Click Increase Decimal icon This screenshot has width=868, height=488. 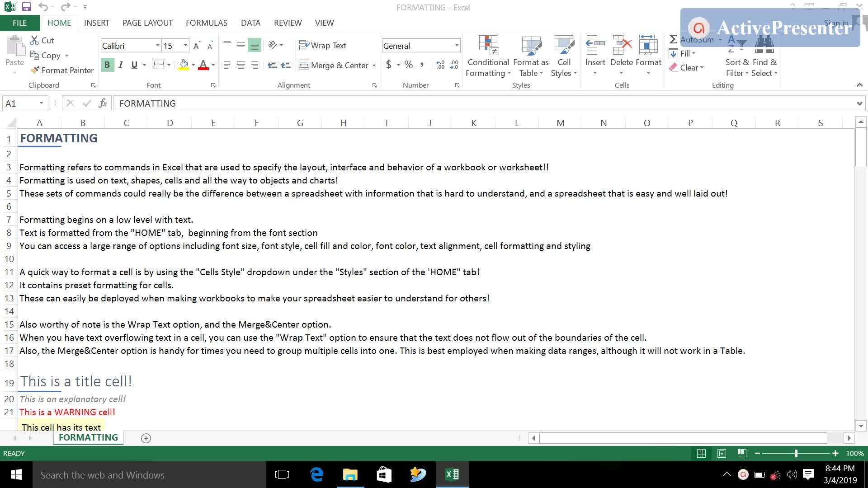point(440,65)
